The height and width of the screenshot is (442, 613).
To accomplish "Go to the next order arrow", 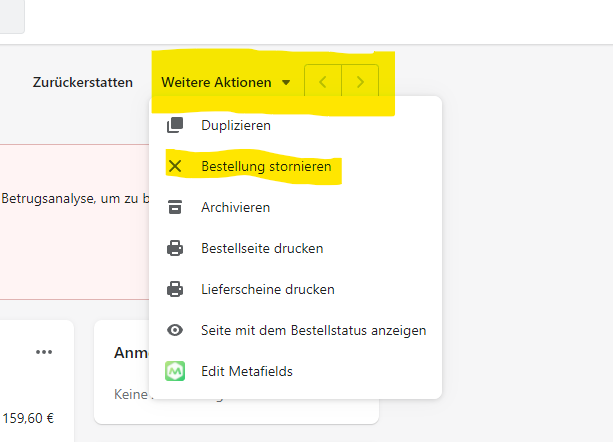I will pos(360,82).
